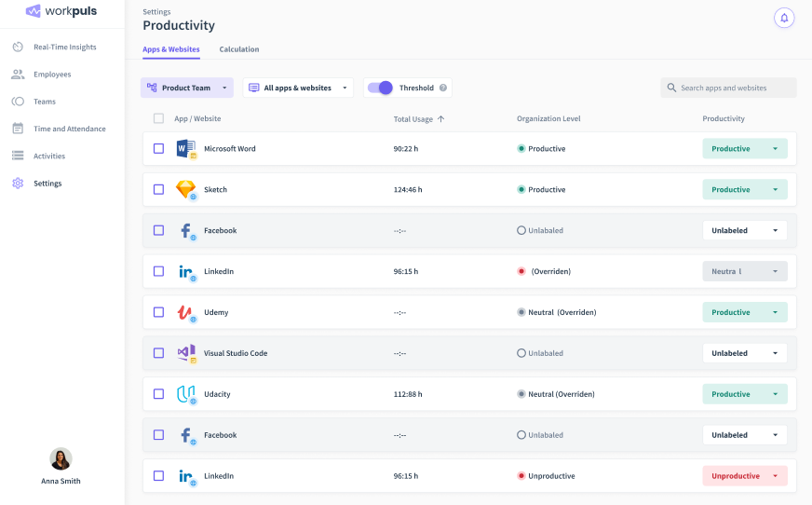
Task: Click the Total Usage sort arrow
Action: point(441,119)
